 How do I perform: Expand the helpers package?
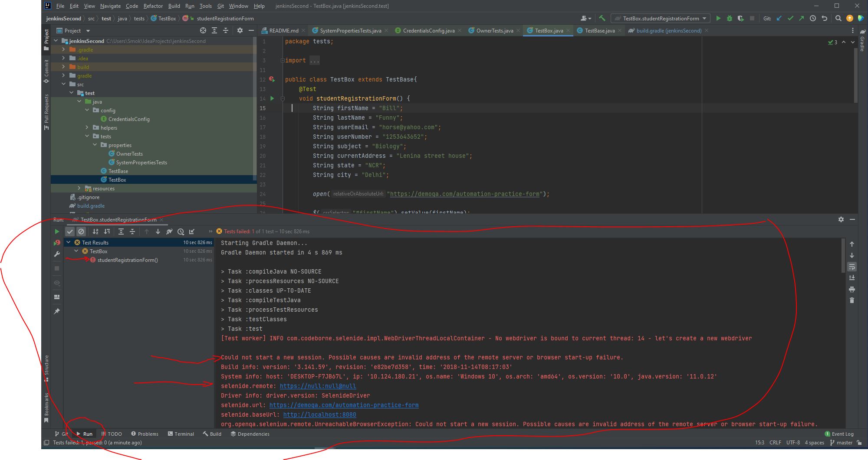point(87,127)
